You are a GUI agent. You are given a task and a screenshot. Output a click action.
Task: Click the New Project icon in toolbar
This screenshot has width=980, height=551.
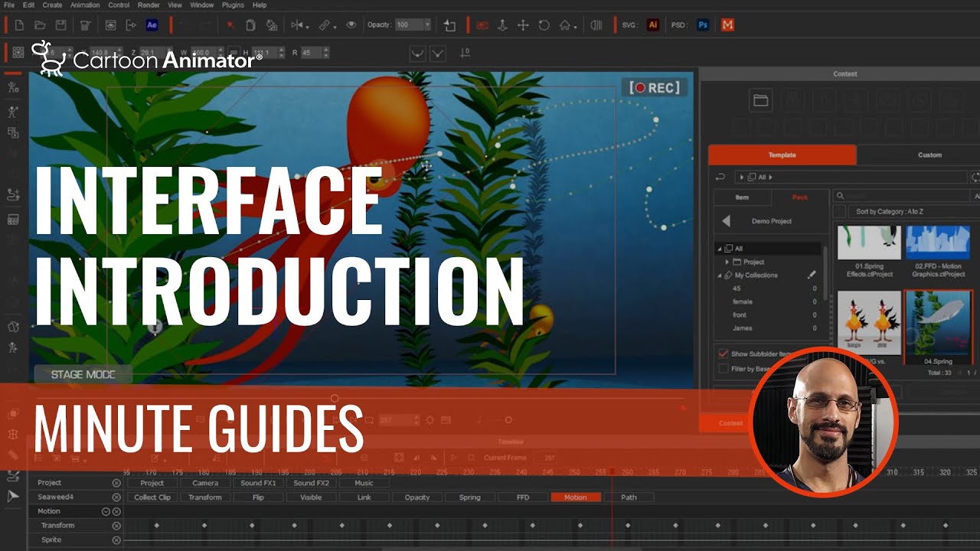[19, 25]
